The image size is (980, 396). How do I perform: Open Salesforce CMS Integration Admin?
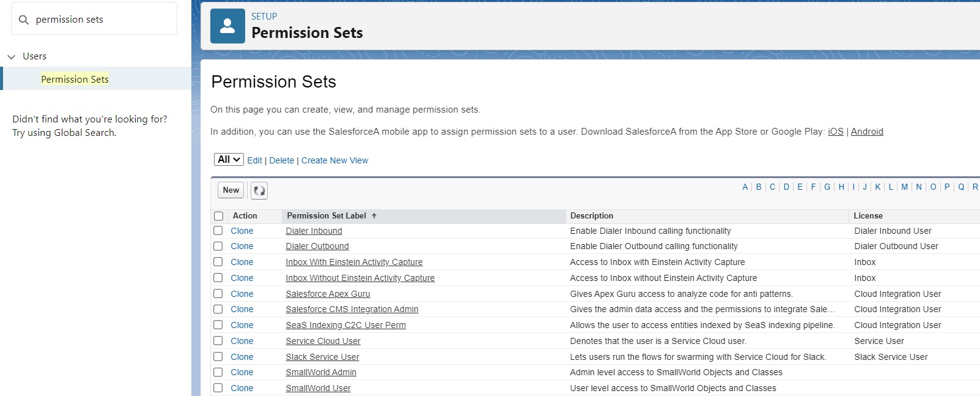[352, 309]
